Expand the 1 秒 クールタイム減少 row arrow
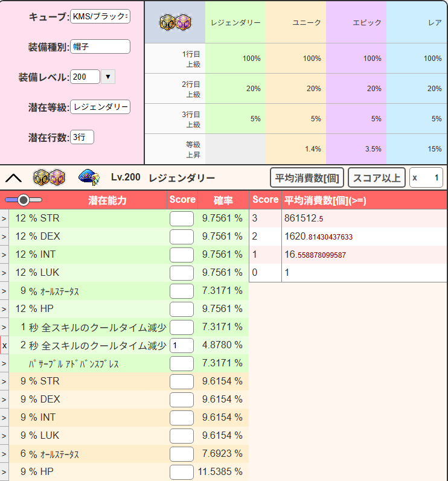This screenshot has width=448, height=481. pyautogui.click(x=4, y=327)
